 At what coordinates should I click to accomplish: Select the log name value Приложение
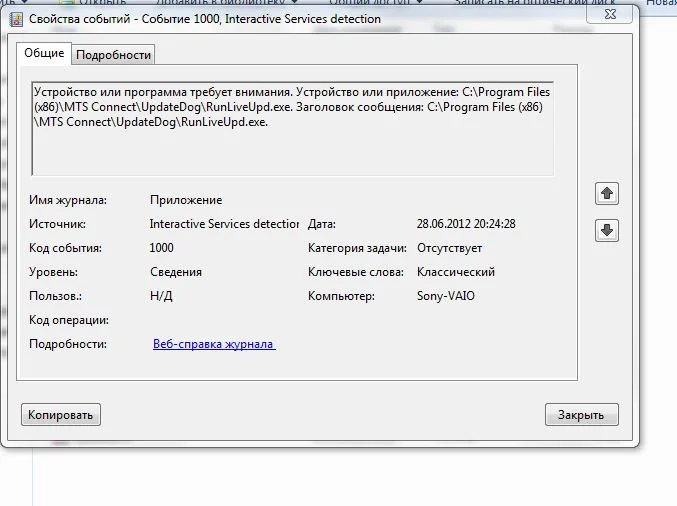186,200
